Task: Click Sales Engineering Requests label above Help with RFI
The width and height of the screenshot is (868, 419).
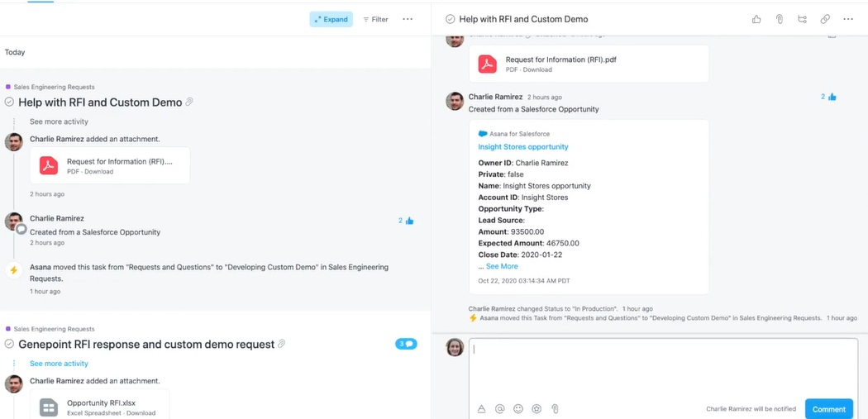Action: 54,87
